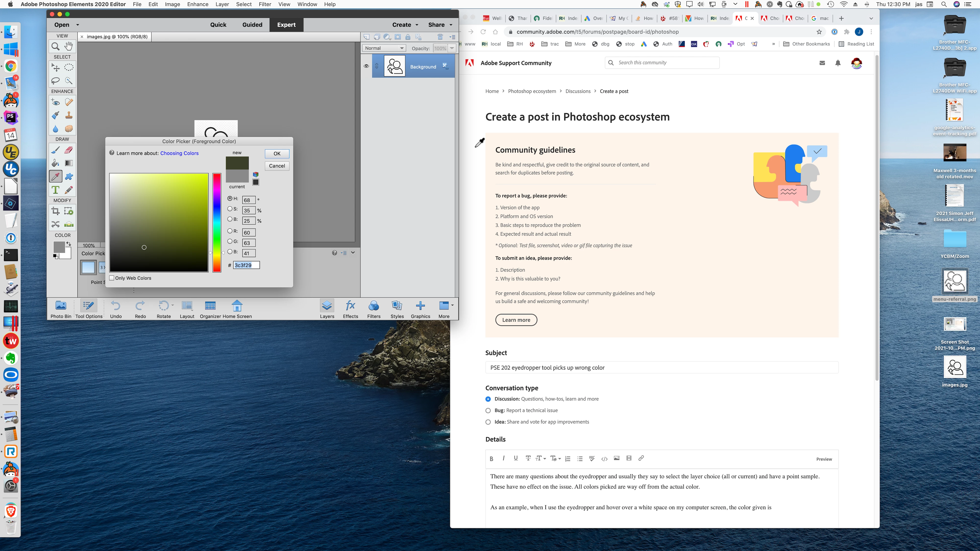Select the Eraser tool
This screenshot has width=980, height=551.
[x=69, y=150]
